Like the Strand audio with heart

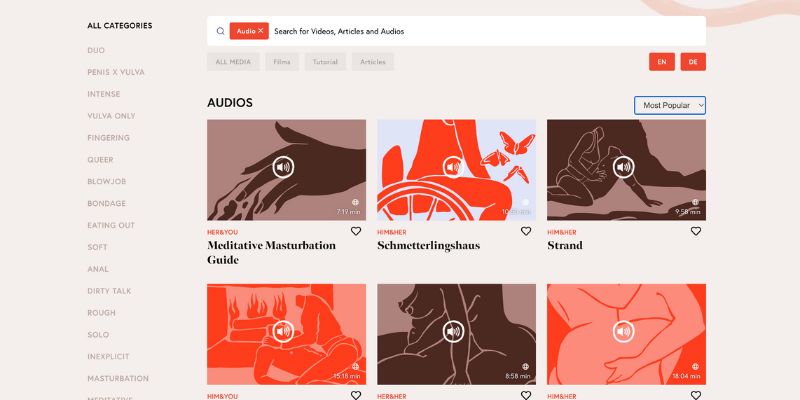(695, 231)
